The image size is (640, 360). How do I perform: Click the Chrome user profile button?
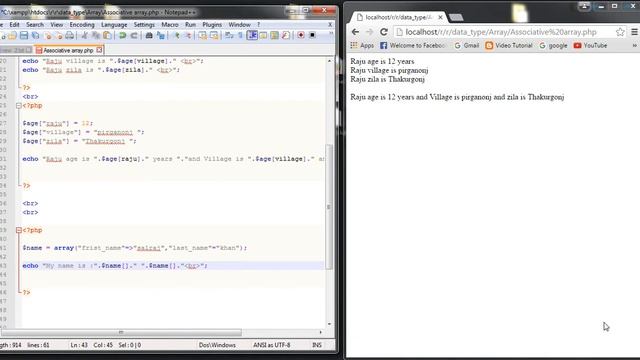coord(584,6)
